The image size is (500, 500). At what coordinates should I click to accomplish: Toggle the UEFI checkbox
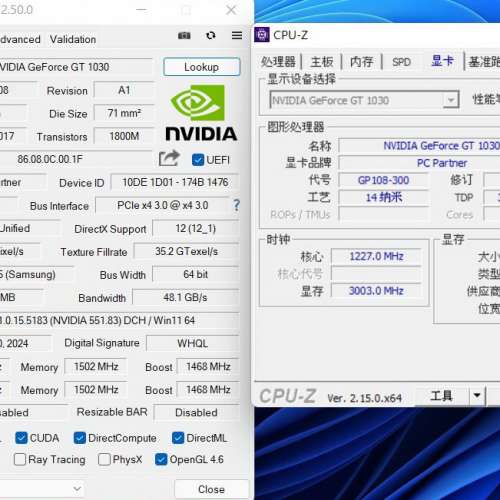coord(198,160)
